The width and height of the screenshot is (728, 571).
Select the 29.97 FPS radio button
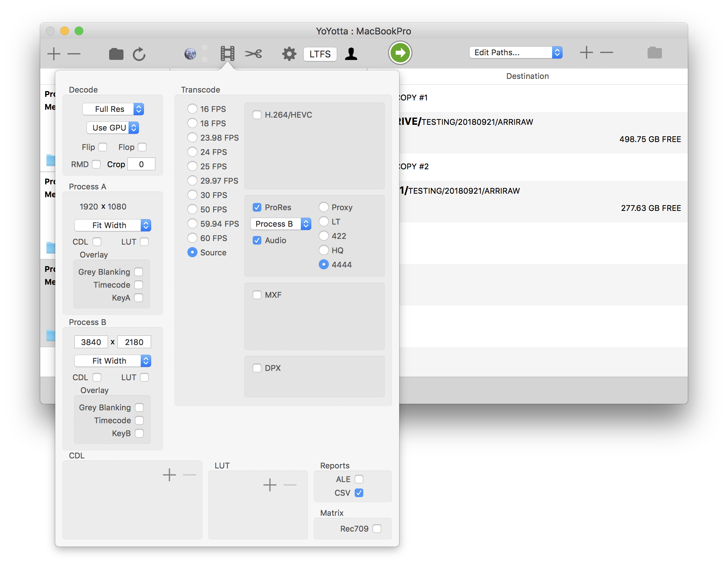pyautogui.click(x=192, y=181)
